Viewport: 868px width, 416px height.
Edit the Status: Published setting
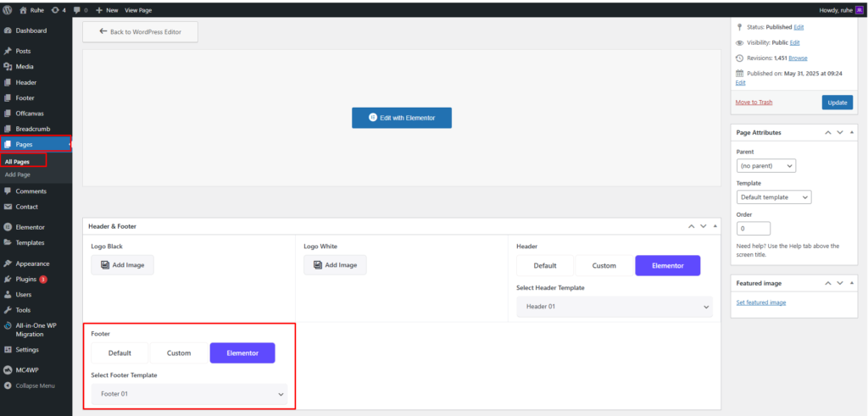point(798,27)
